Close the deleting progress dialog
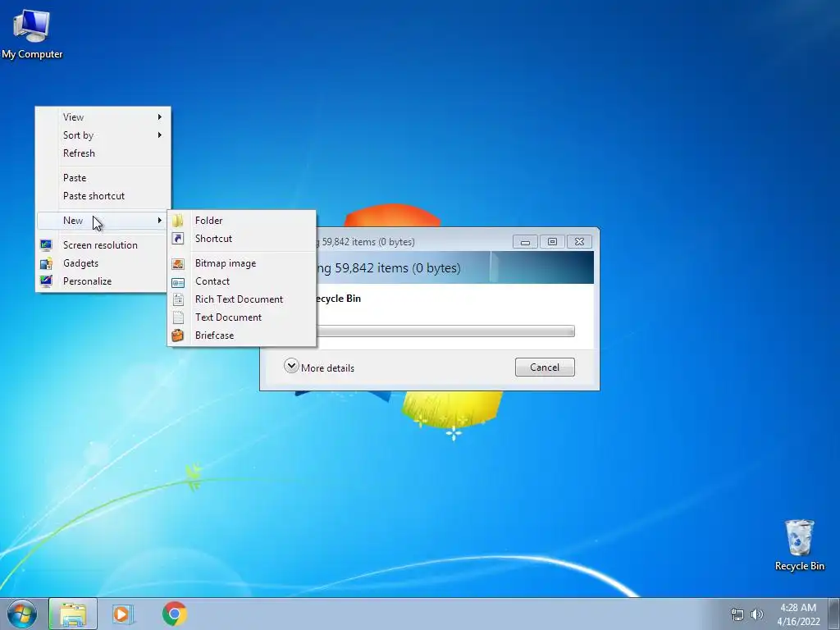 (x=579, y=242)
